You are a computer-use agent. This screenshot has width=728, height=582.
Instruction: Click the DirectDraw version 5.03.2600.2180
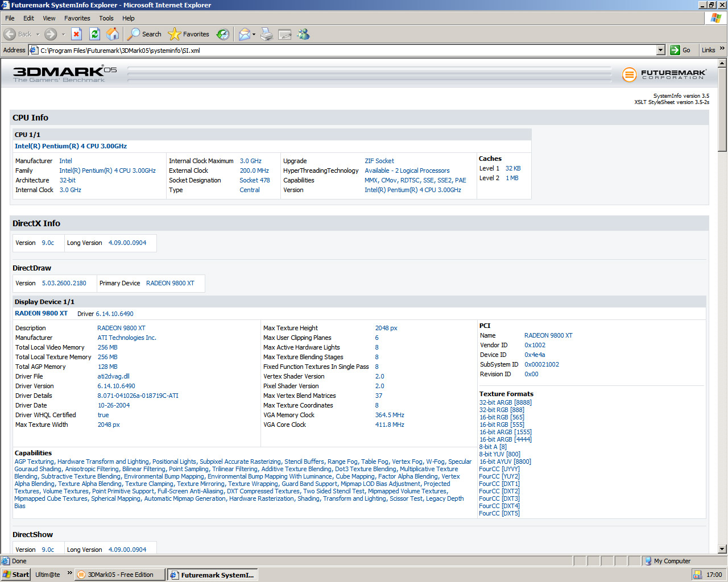coord(64,283)
